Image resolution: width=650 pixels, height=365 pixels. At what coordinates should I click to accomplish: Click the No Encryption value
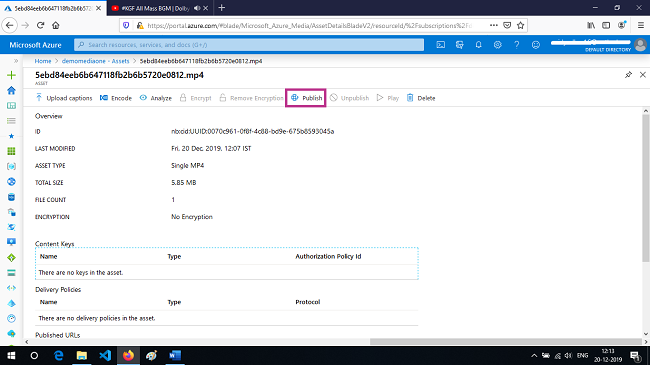192,217
